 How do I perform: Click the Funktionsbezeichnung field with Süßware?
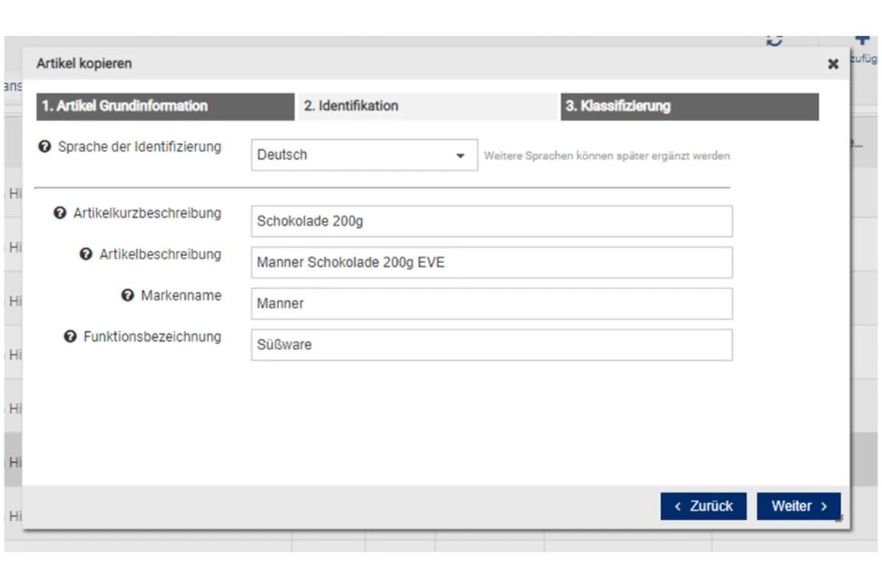click(492, 345)
